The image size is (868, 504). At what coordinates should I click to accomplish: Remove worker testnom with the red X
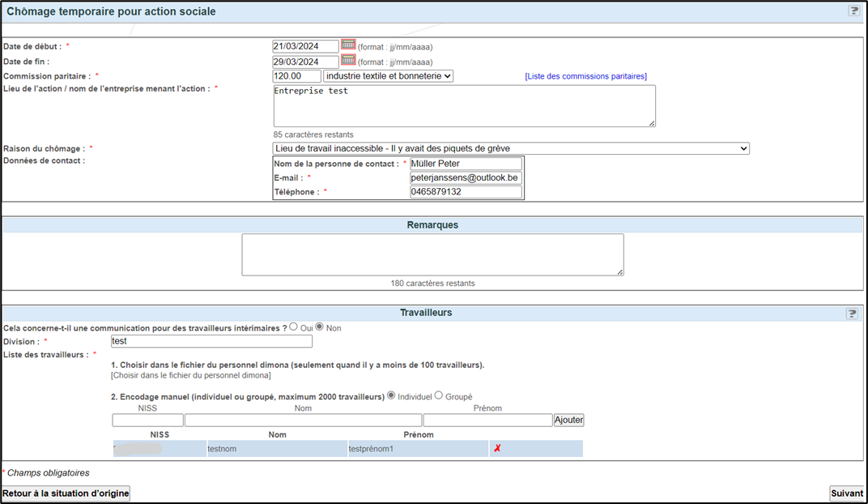[497, 448]
